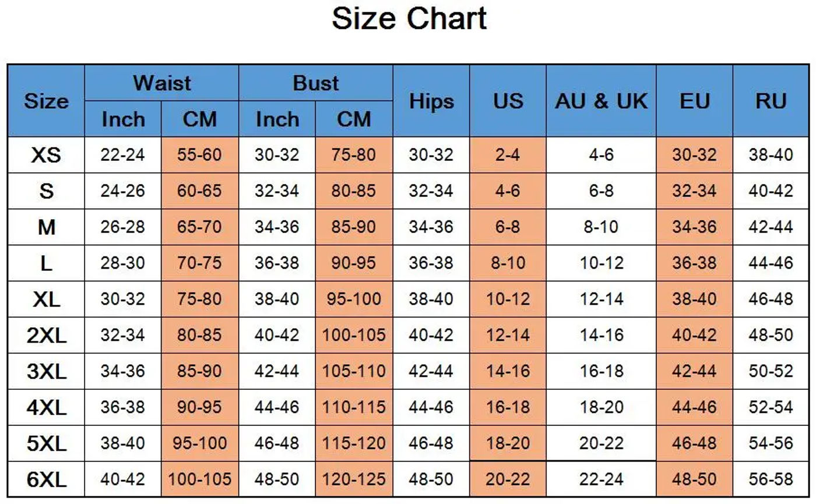Click the Size Chart title
Screen dimensions: 816x504
(409, 18)
